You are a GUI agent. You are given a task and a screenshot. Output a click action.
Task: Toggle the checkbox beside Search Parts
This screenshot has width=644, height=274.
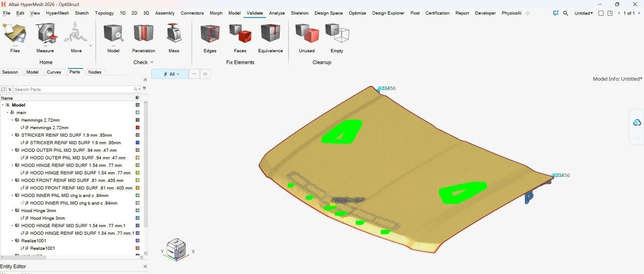point(4,89)
